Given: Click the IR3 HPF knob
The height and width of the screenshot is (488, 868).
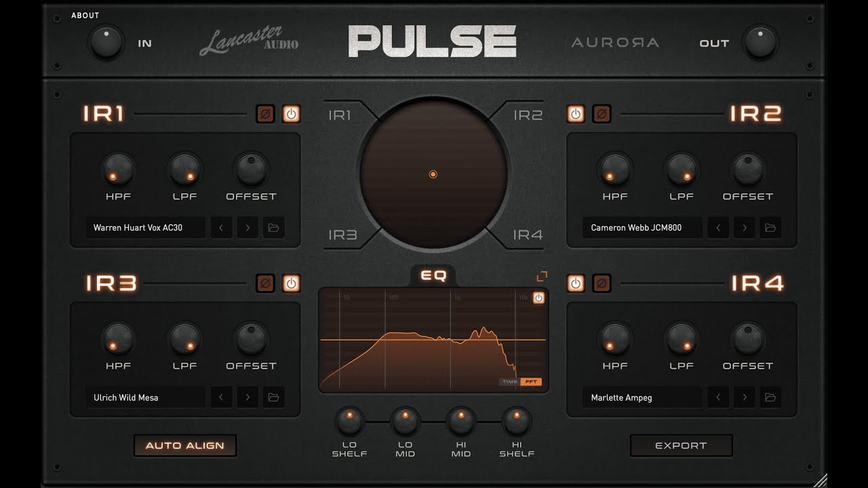Looking at the screenshot, I should [118, 338].
